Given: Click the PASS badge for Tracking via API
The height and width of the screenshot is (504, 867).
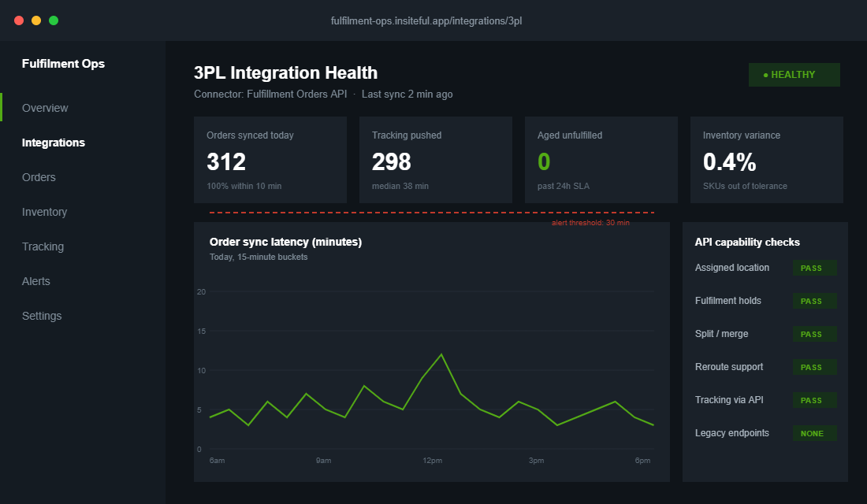Looking at the screenshot, I should pos(814,401).
